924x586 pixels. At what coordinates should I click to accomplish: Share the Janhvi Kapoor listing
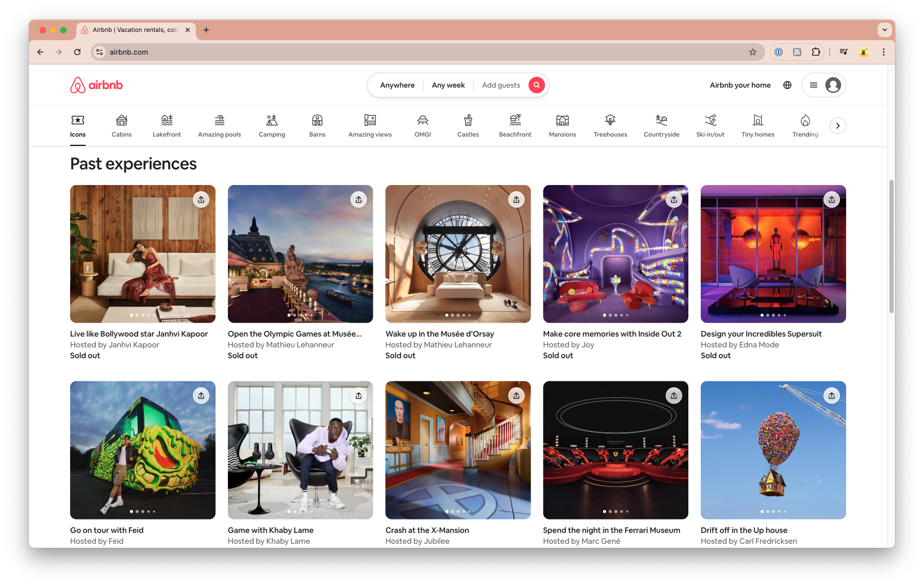tap(201, 199)
